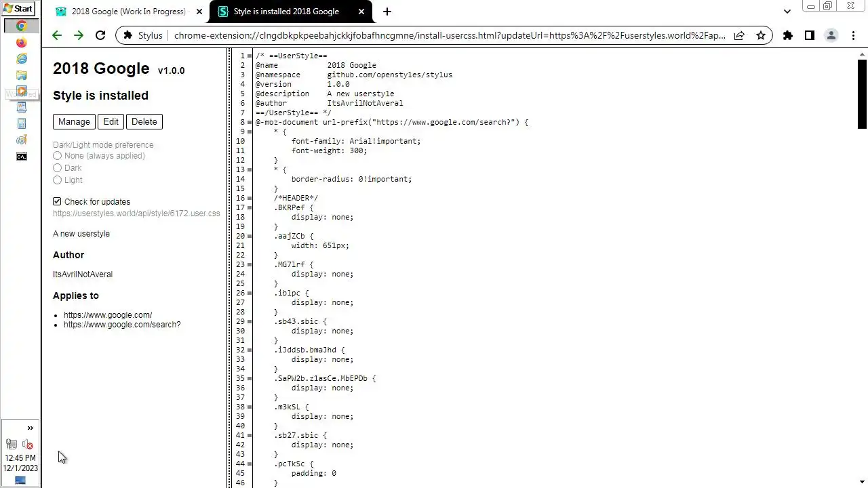Fold the .BKRPef rule at line 17
Screen dimensions: 868x488
pos(250,207)
